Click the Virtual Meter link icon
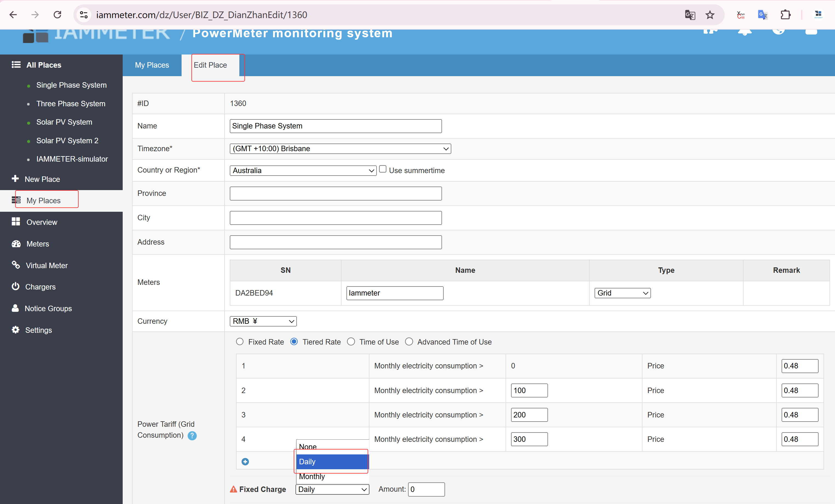Image resolution: width=835 pixels, height=504 pixels. (x=16, y=265)
